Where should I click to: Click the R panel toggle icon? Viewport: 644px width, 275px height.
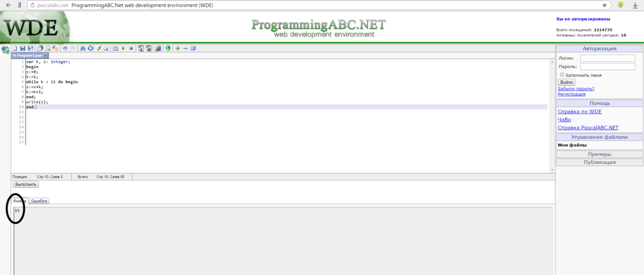(149, 48)
